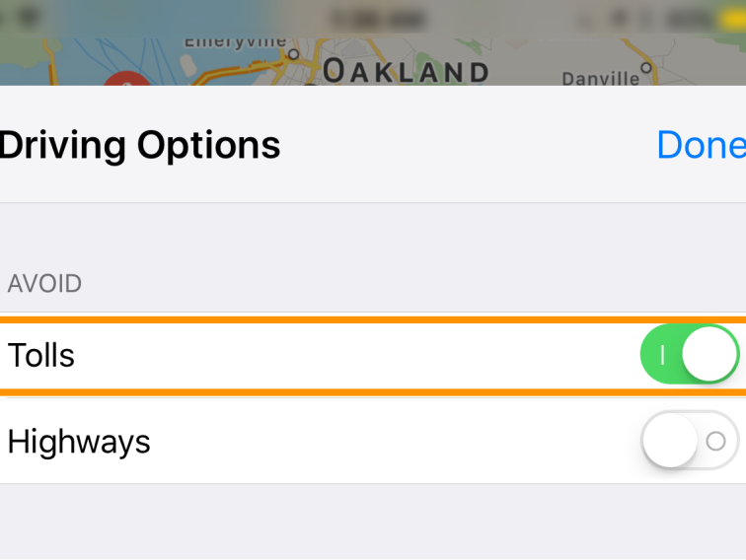Click the Driving Options title
Viewport: 746px width, 560px height.
pyautogui.click(x=140, y=146)
